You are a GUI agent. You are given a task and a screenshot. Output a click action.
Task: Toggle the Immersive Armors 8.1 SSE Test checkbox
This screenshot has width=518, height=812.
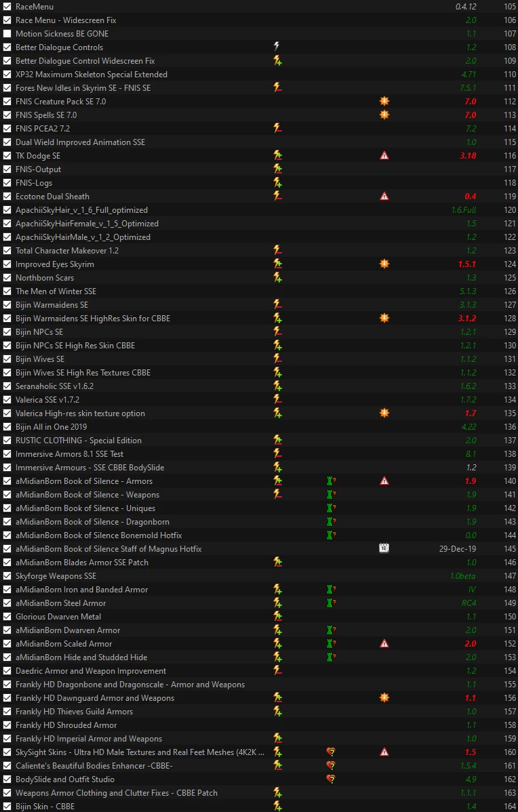coord(7,453)
